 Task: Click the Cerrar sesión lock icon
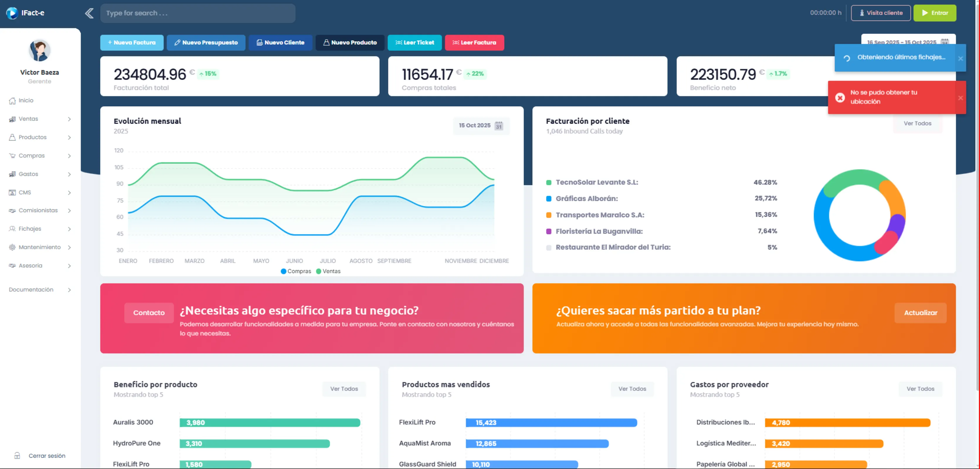click(17, 456)
